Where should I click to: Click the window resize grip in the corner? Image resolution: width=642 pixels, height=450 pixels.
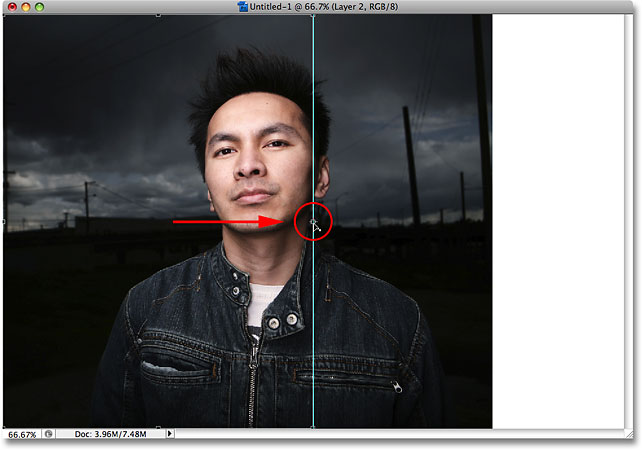click(629, 434)
